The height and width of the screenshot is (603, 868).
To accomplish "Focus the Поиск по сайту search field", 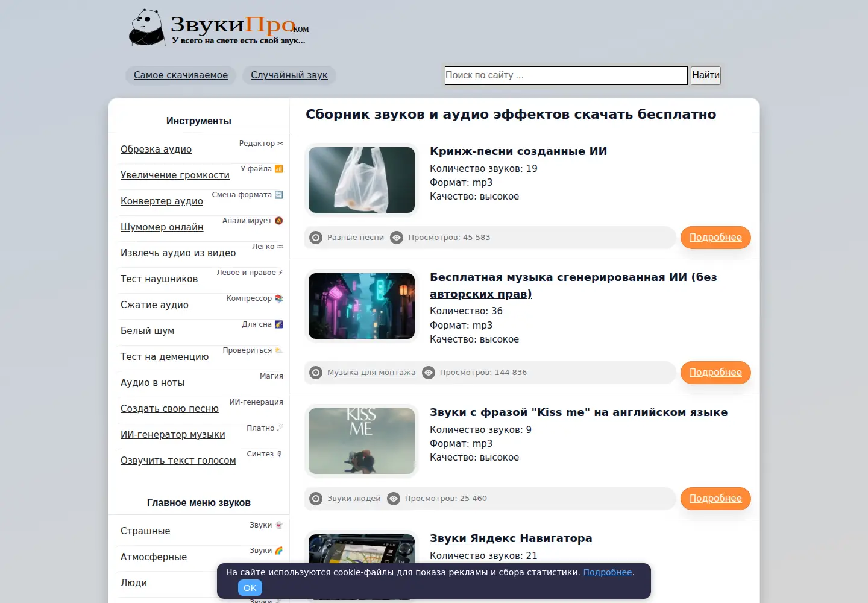I will 566,75.
